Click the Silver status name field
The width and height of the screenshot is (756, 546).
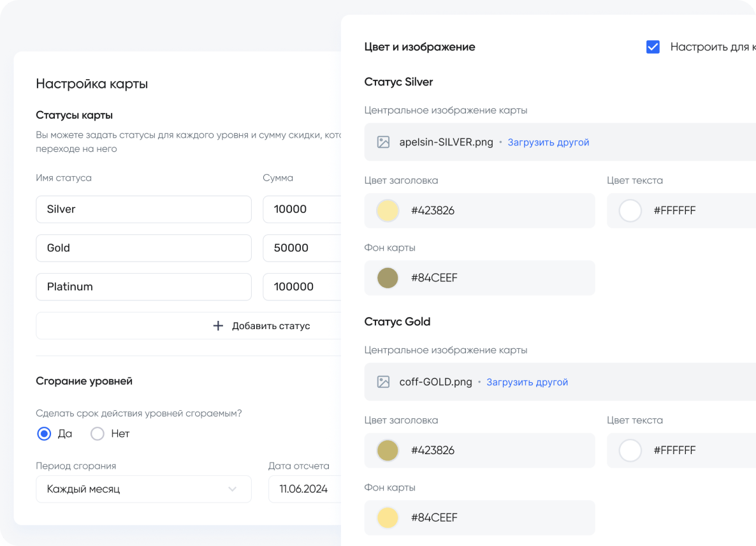click(143, 209)
